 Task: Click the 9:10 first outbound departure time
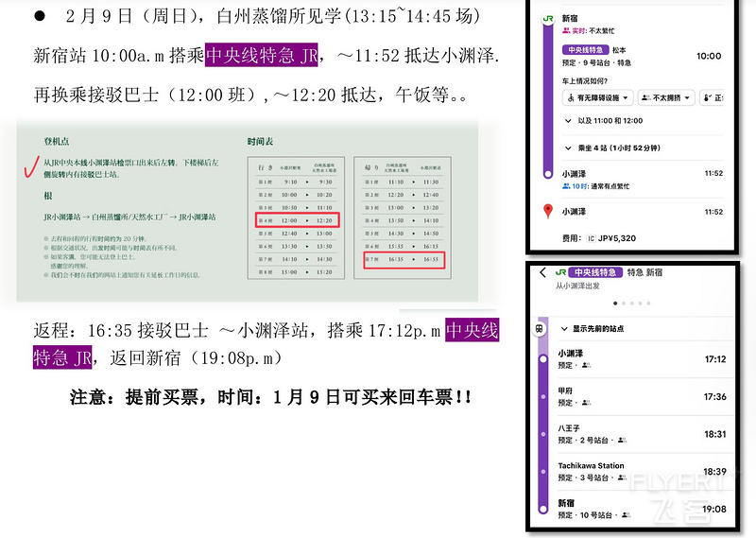click(x=290, y=182)
